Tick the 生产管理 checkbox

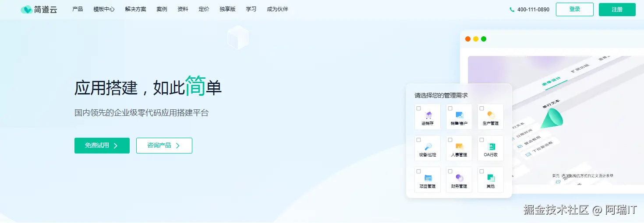click(x=482, y=108)
